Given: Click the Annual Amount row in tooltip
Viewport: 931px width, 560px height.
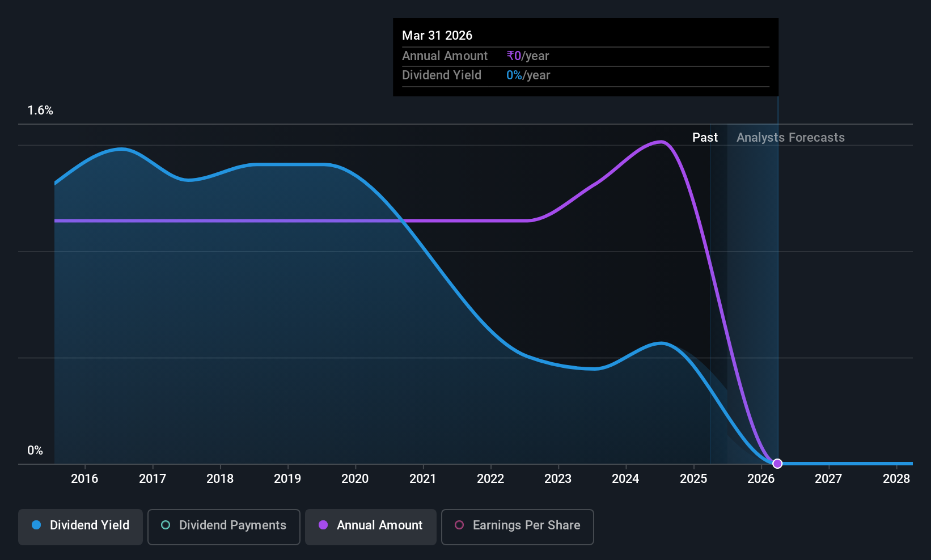Looking at the screenshot, I should (586, 56).
